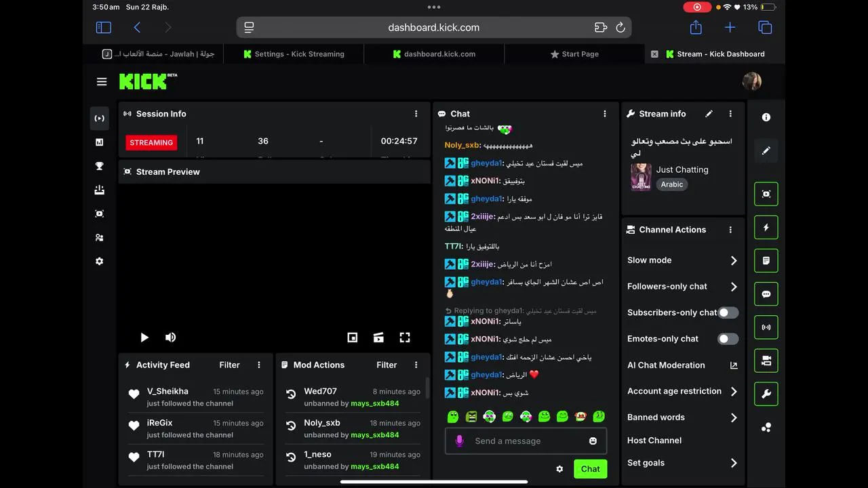Click the emoji picker in message box
Image resolution: width=868 pixels, height=488 pixels.
(x=593, y=441)
